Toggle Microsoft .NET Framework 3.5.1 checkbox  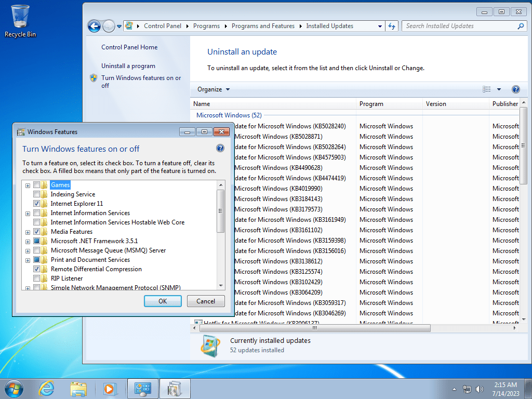(37, 241)
